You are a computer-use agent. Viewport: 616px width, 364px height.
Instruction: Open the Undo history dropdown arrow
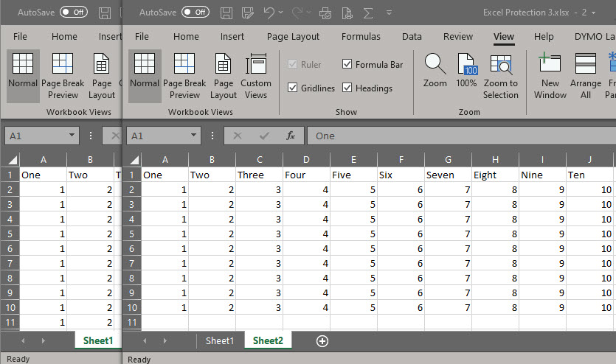tap(280, 13)
